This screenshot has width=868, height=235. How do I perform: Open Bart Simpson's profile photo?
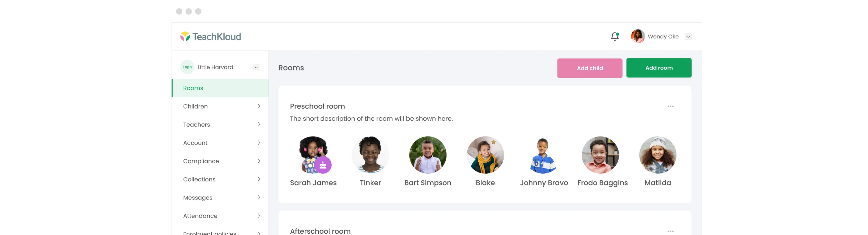[428, 155]
